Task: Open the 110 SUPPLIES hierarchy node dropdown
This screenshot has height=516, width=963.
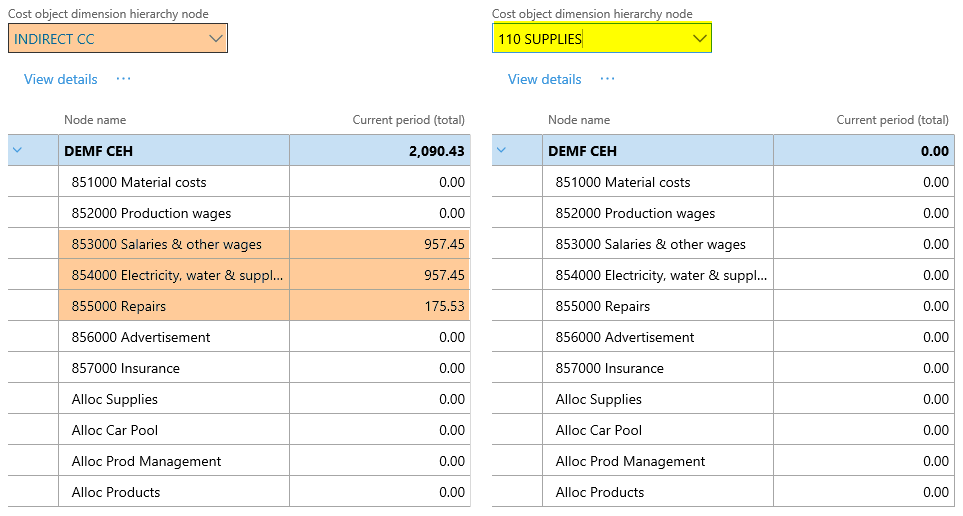Action: click(x=700, y=39)
